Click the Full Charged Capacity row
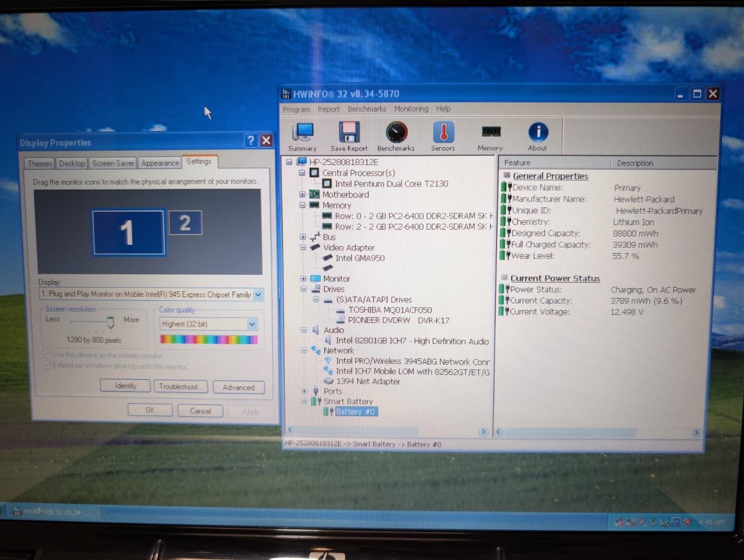Viewport: 744px width, 560px height. pyautogui.click(x=579, y=245)
